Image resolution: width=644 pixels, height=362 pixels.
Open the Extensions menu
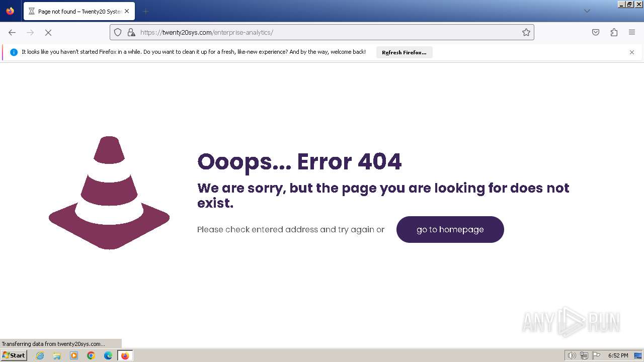pos(614,32)
